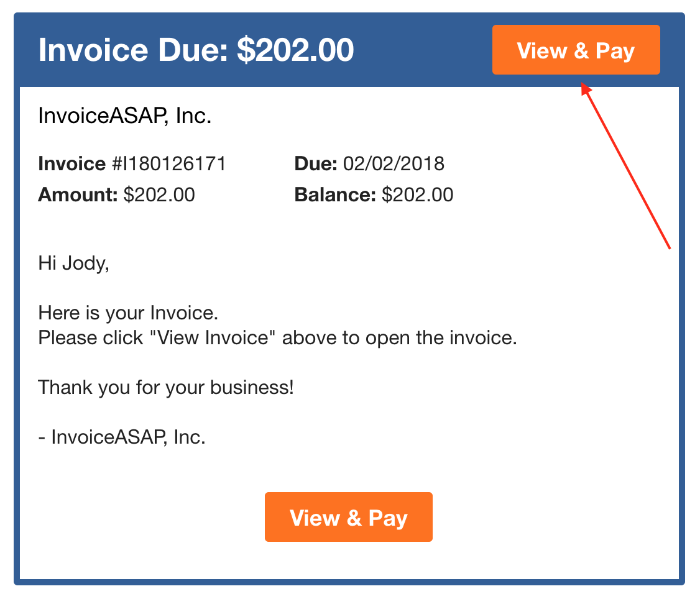Select the invoice number #I180126171
Viewport: 700px width, 599px height.
[x=168, y=164]
